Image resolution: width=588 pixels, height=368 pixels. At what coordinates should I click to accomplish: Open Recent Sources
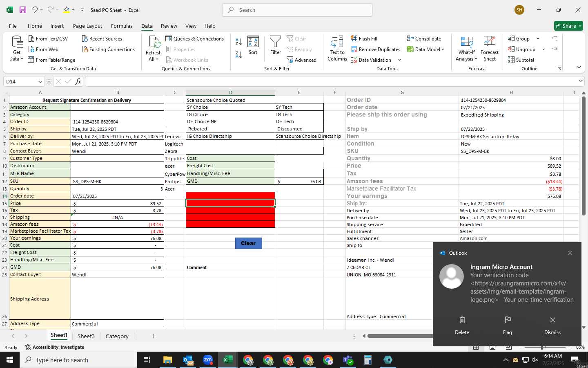pyautogui.click(x=102, y=38)
